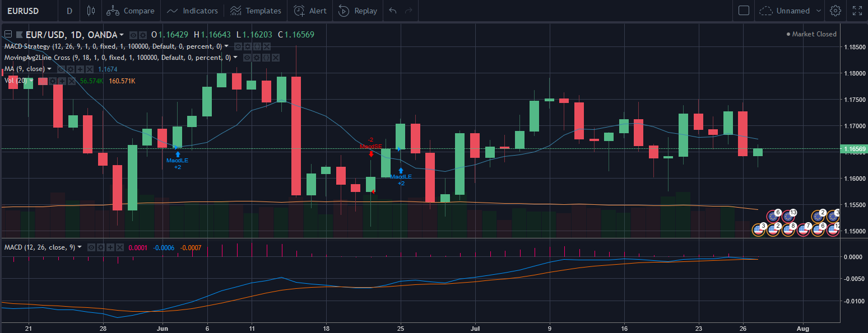Click plus icon on MACD pane indicator
Screen dimensions: 868x333
(110, 247)
